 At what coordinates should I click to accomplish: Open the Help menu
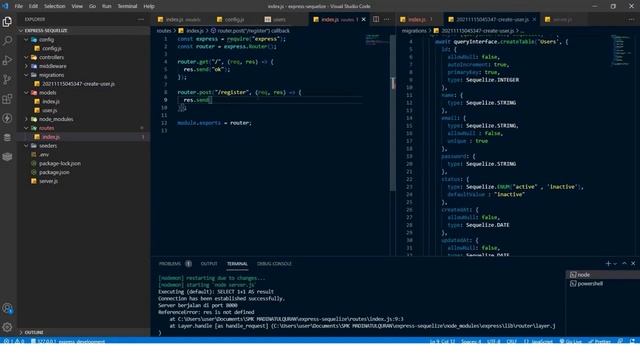[149, 6]
